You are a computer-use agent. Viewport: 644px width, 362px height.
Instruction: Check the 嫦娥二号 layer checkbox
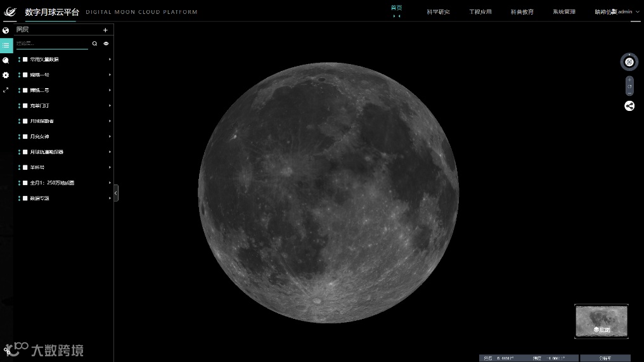[x=25, y=91]
